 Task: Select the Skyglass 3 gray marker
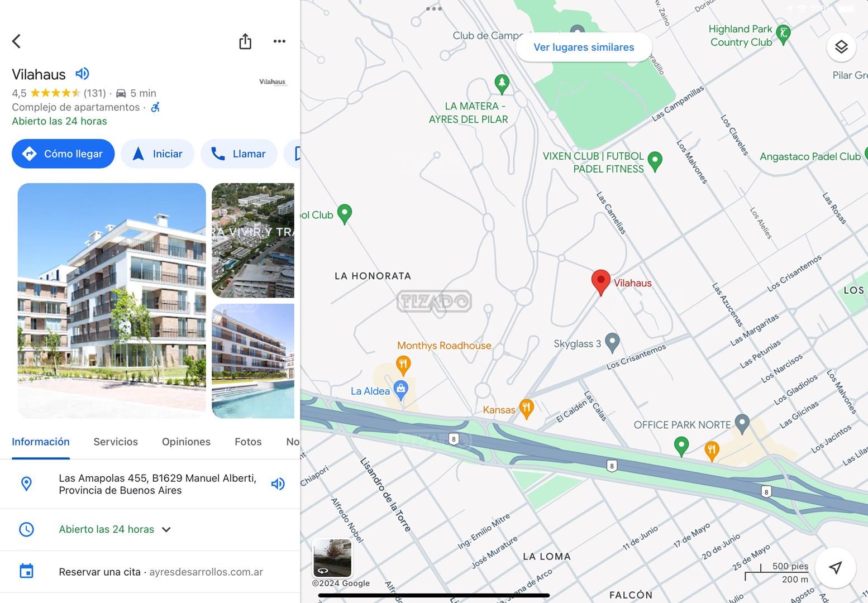tap(612, 342)
